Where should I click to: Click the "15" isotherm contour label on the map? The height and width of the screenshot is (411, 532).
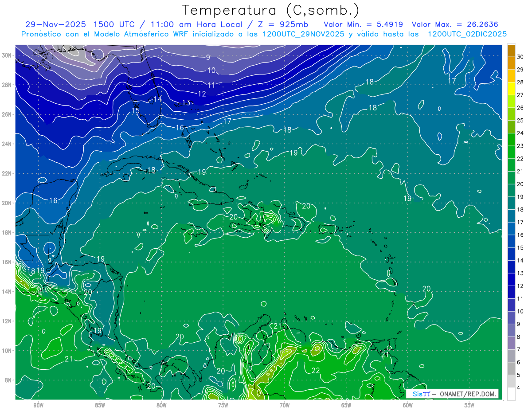coord(136,110)
